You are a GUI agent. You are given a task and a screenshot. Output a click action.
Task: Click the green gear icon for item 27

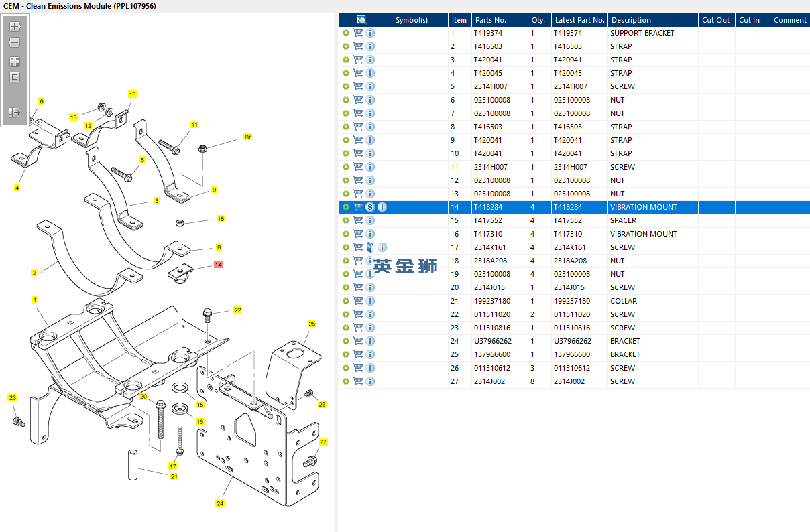coord(346,381)
